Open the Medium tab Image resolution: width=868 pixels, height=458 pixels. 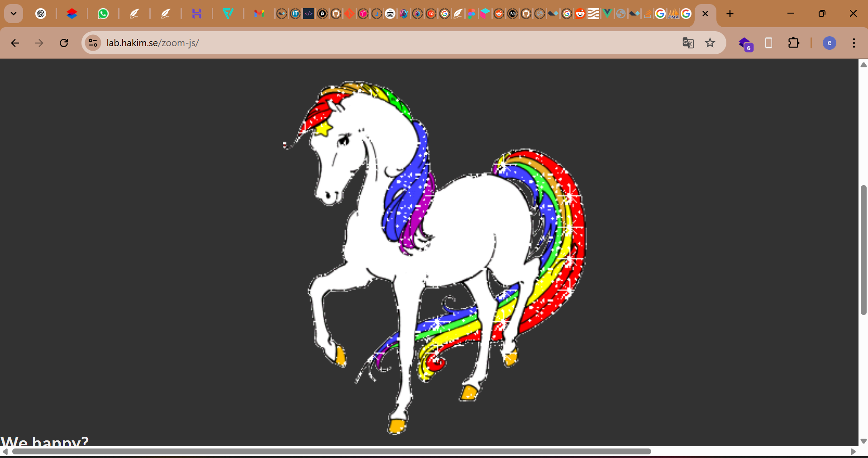(x=512, y=14)
